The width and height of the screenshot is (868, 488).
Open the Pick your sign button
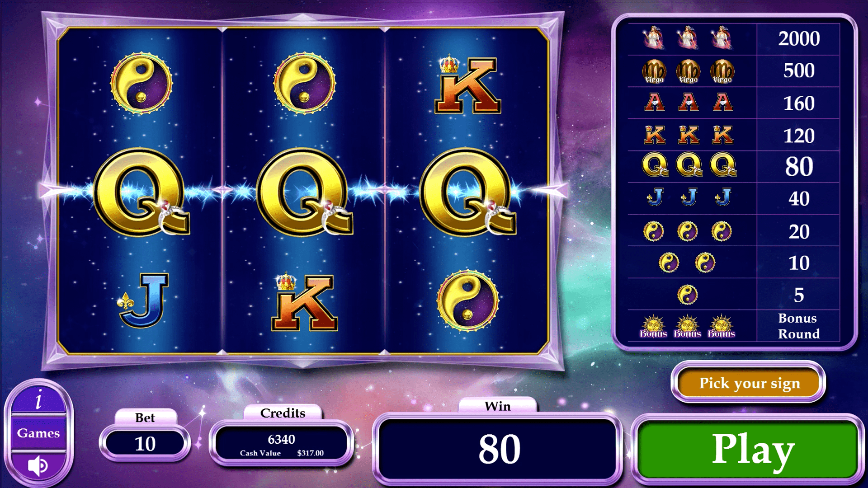click(x=749, y=383)
